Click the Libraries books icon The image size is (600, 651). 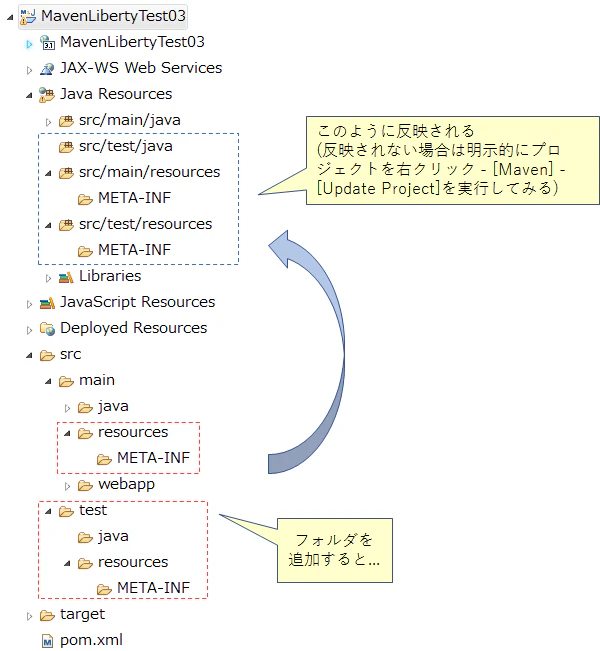(66, 277)
